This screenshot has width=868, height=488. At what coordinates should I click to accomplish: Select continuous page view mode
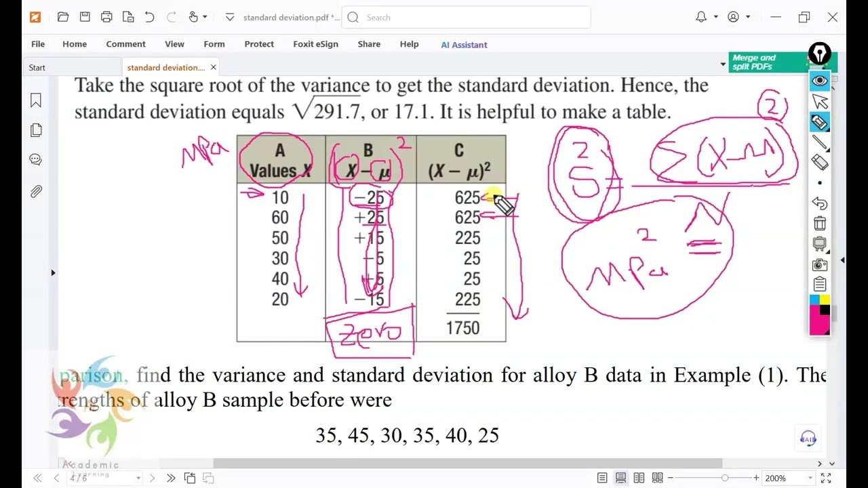click(620, 478)
